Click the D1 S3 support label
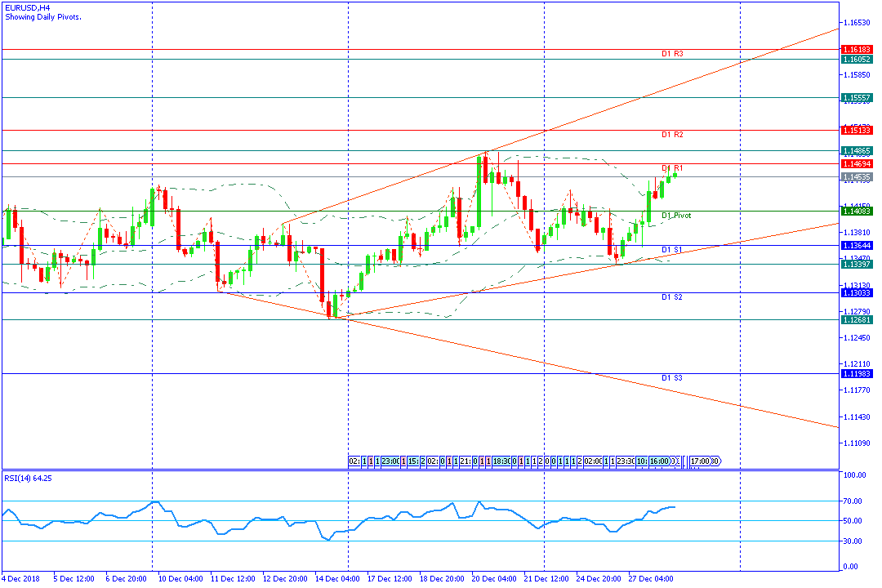The image size is (882, 588). point(672,378)
